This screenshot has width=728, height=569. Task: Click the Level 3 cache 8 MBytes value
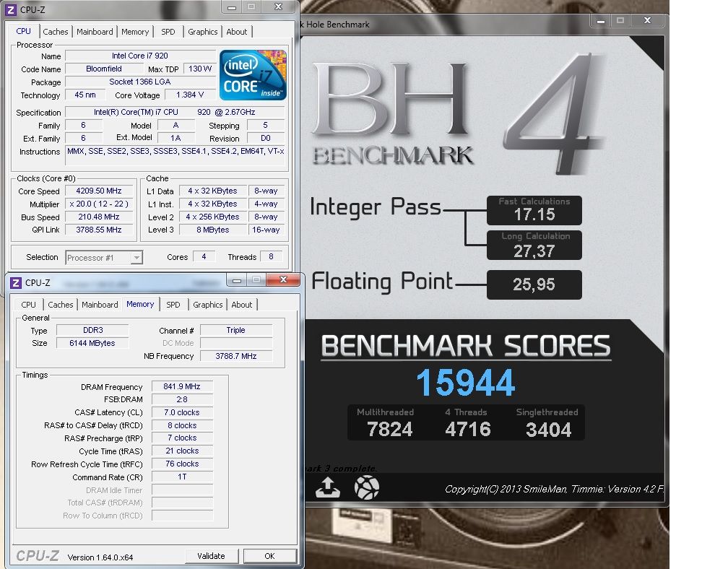coord(212,230)
